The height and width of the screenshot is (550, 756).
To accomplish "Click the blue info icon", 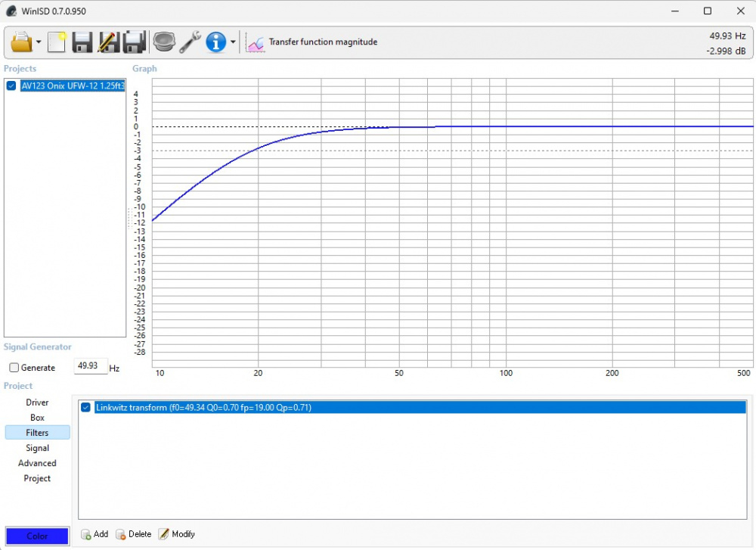I will tap(216, 42).
